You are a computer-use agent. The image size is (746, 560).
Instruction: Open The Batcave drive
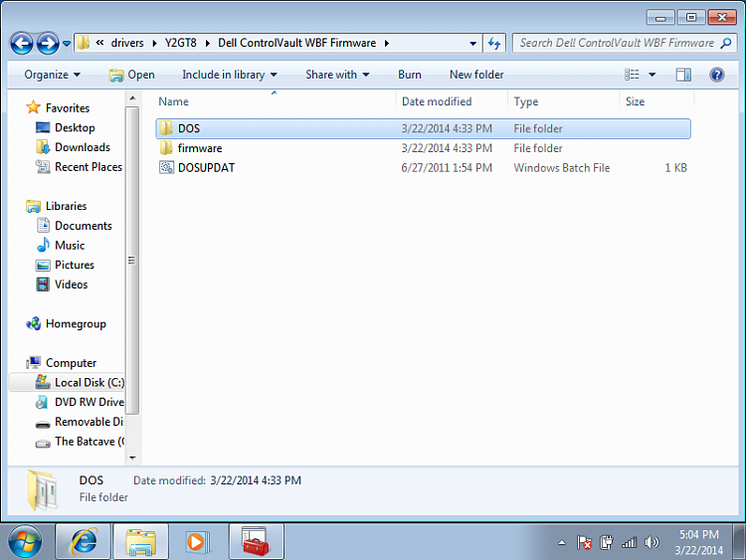[90, 442]
